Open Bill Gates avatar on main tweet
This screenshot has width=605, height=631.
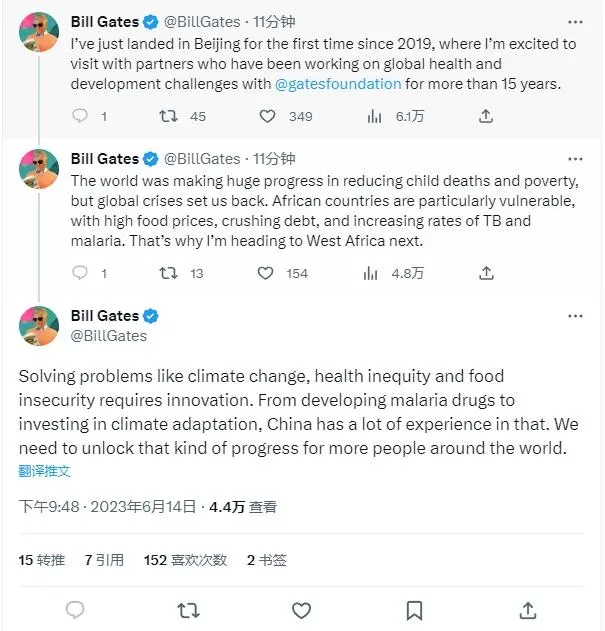click(39, 326)
